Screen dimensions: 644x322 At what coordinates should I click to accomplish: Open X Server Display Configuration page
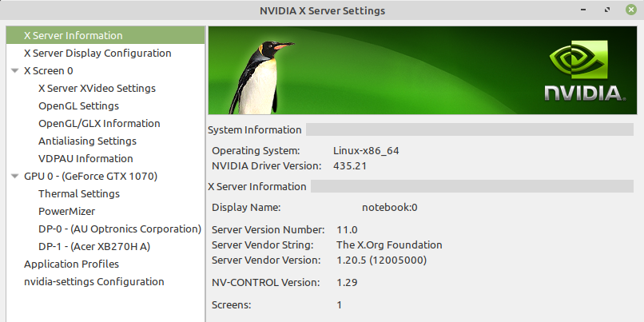[97, 53]
